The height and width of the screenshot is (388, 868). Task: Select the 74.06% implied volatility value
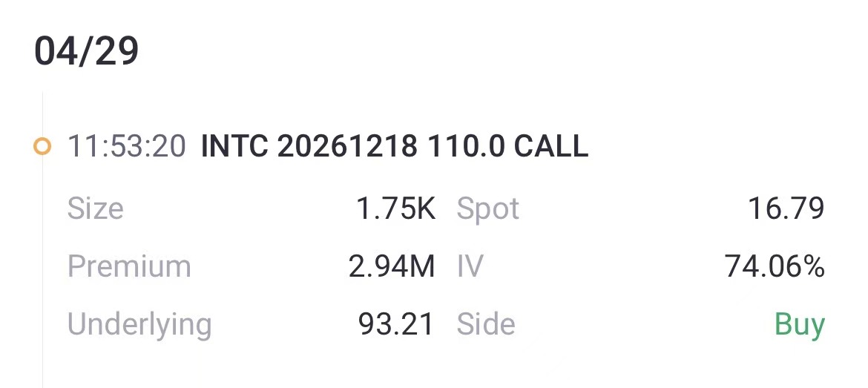tap(775, 266)
